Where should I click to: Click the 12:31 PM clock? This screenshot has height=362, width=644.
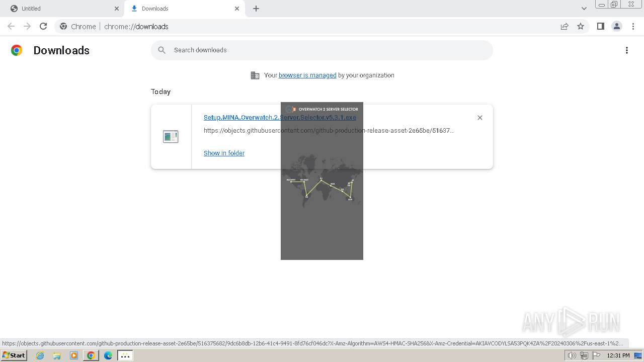click(x=618, y=355)
